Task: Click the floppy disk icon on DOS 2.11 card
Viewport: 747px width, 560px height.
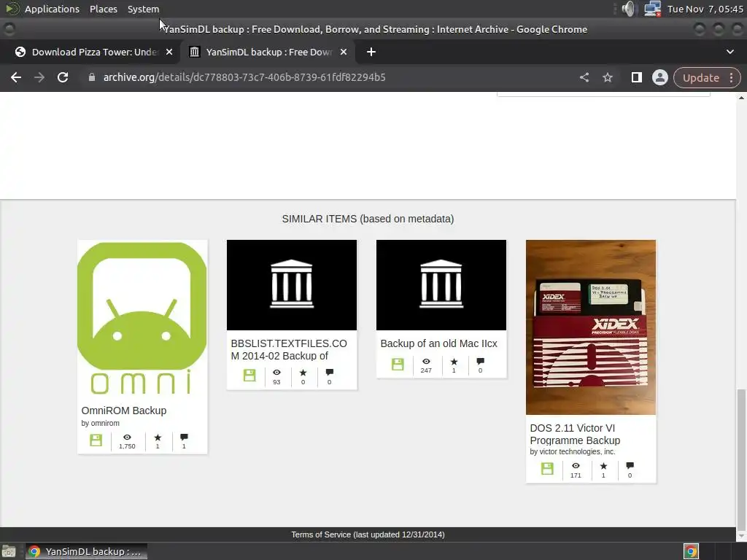Action: 547,469
